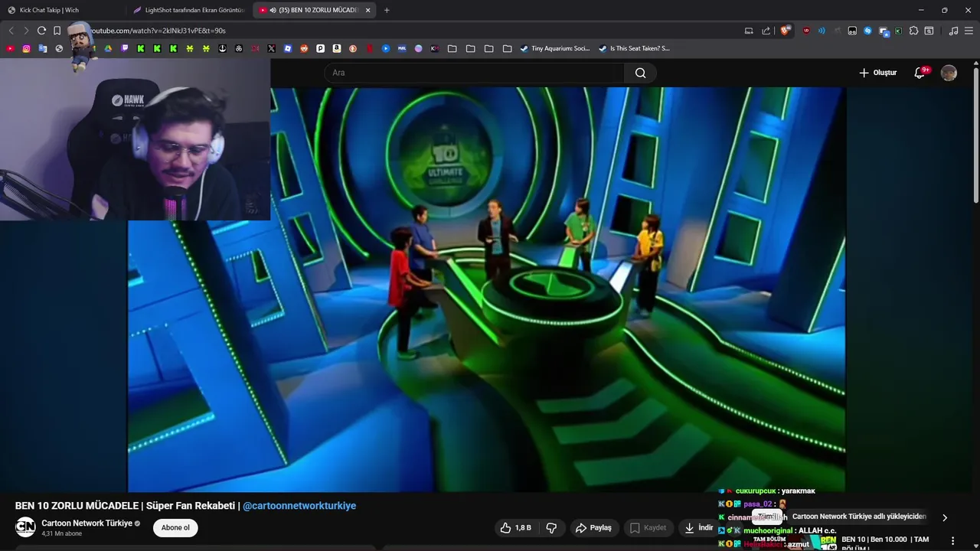The width and height of the screenshot is (980, 551).
Task: Switch to the LightShot tab
Action: click(189, 10)
